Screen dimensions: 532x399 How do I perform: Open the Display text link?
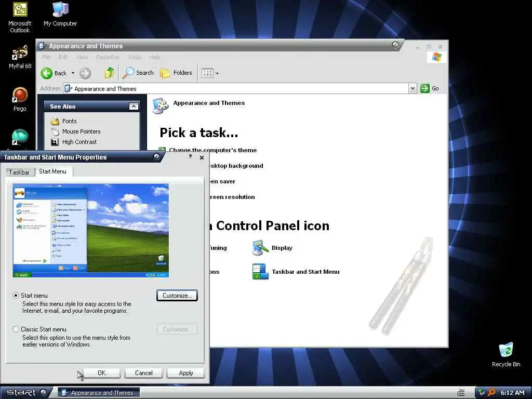pyautogui.click(x=282, y=248)
